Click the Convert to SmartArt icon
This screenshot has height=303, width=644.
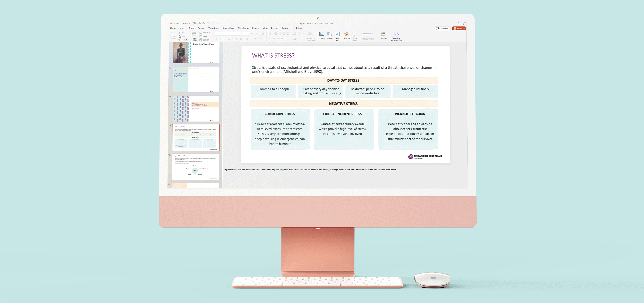click(x=310, y=34)
